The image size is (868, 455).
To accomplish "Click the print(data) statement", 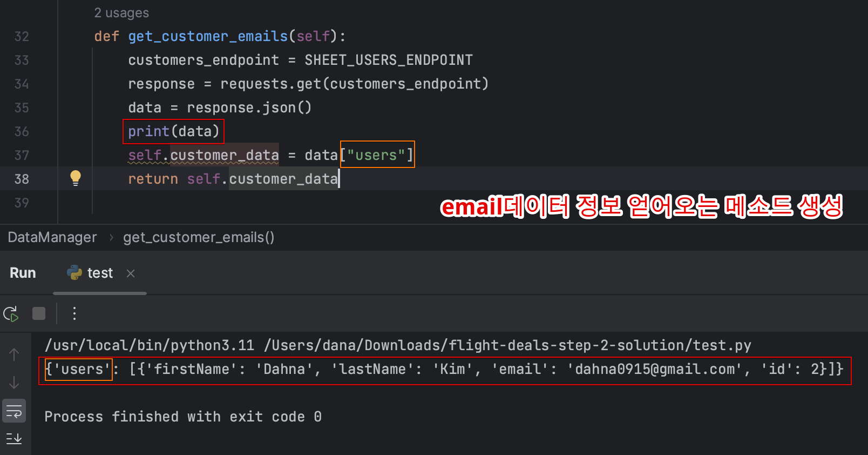I will (173, 131).
